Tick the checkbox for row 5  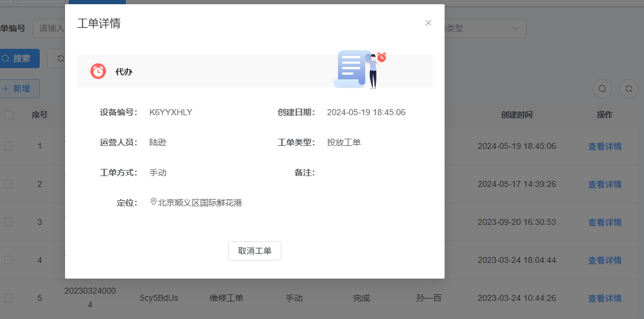(8, 298)
